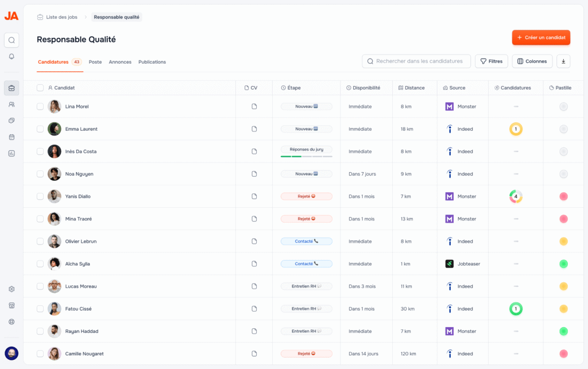Open the Colonnes button
588x369 pixels.
(x=532, y=61)
